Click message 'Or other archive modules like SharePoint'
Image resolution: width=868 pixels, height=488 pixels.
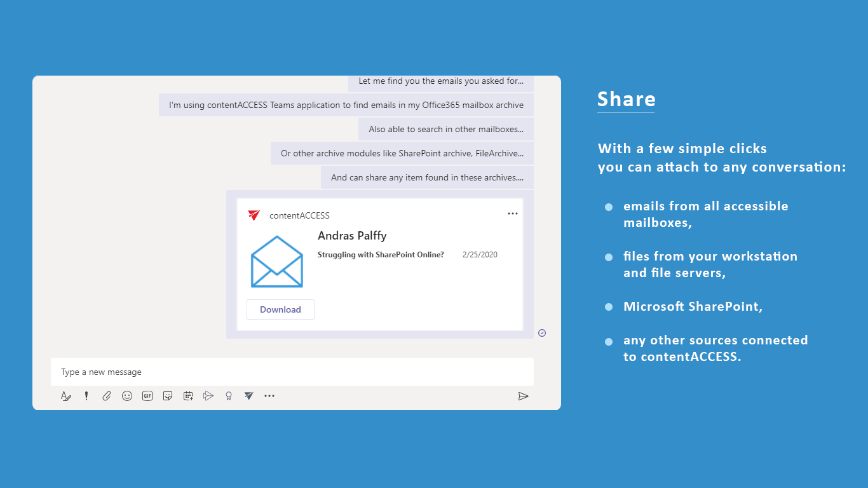(402, 153)
